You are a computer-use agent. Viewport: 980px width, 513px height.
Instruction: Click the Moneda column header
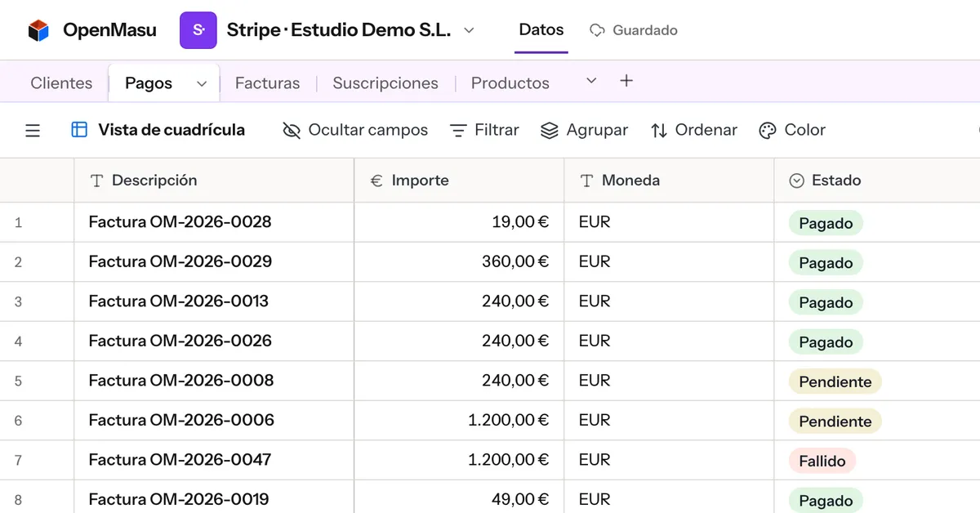point(669,181)
